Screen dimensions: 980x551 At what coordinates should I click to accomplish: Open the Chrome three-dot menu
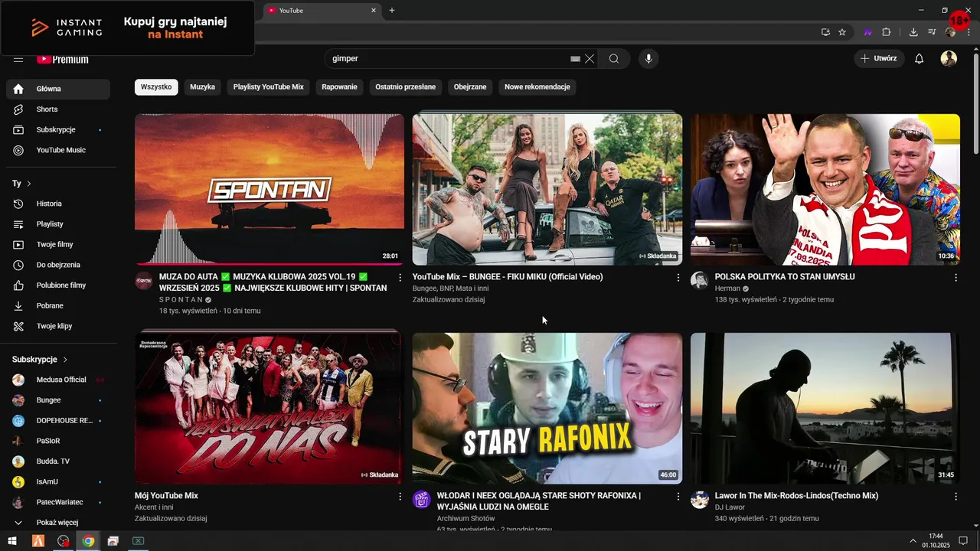coord(968,32)
